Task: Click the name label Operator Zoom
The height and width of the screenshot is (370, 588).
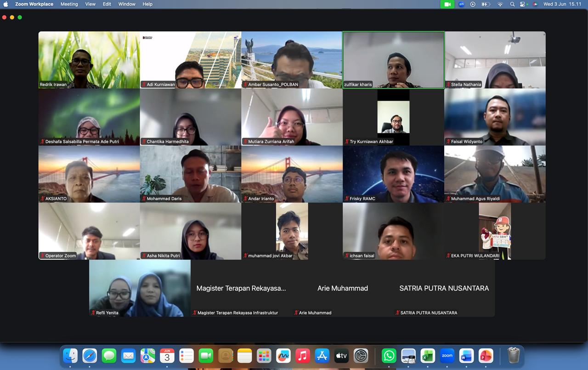Action: coord(61,256)
